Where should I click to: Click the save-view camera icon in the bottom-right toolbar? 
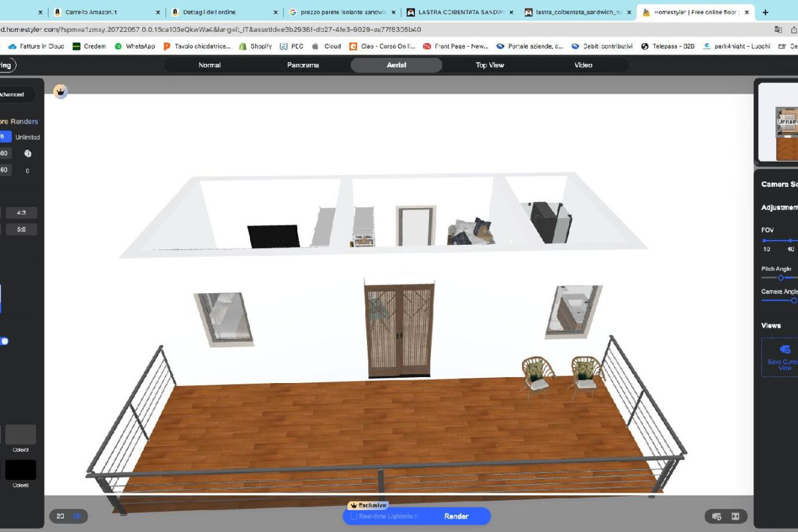click(x=716, y=516)
